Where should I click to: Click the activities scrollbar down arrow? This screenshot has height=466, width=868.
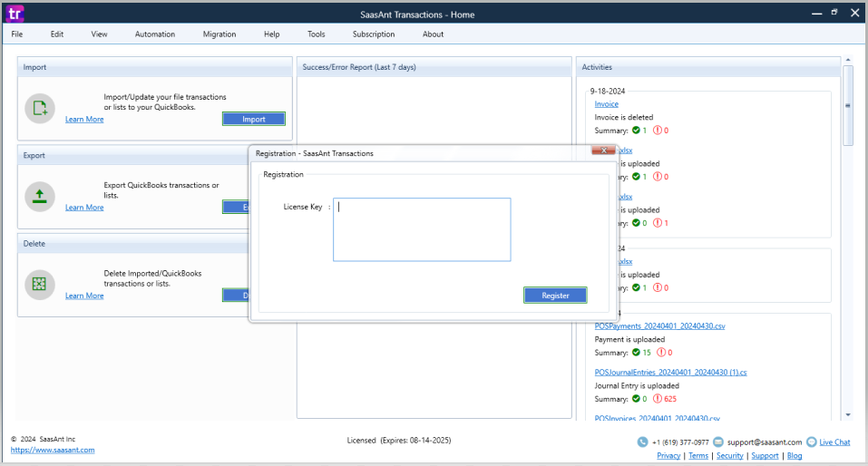[848, 414]
